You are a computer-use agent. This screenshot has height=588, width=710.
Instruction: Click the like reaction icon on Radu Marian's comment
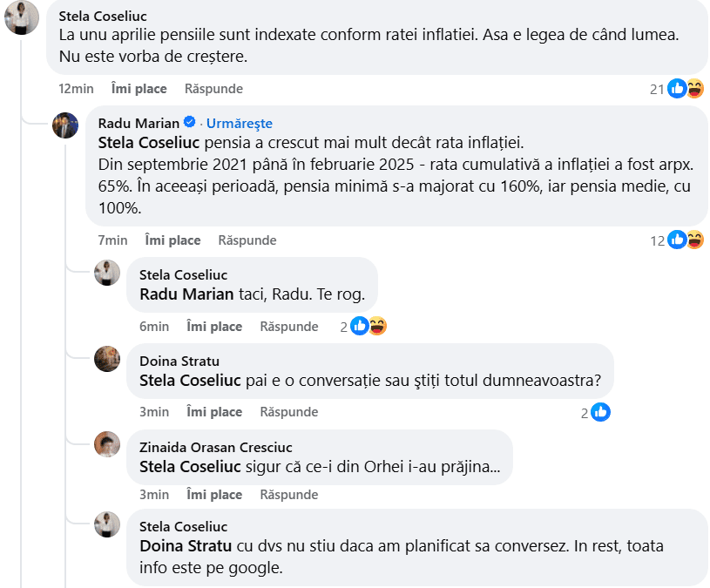pyautogui.click(x=677, y=240)
